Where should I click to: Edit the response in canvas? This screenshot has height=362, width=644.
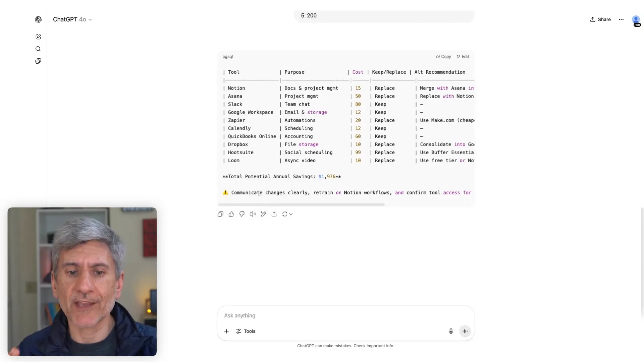(x=263, y=214)
